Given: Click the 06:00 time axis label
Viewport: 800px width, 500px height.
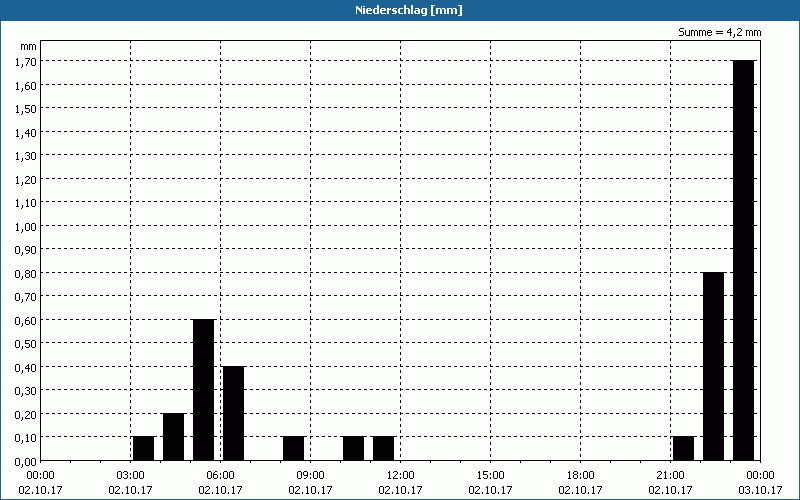Looking at the screenshot, I should point(220,476).
